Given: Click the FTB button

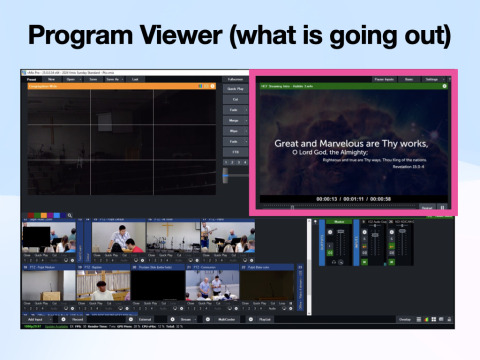Looking at the screenshot, I should pyautogui.click(x=235, y=152).
